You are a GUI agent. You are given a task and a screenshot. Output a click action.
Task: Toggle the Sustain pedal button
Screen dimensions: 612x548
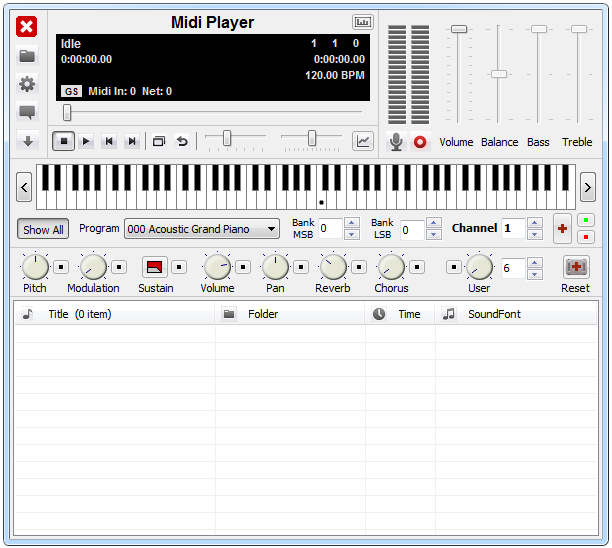tap(155, 267)
